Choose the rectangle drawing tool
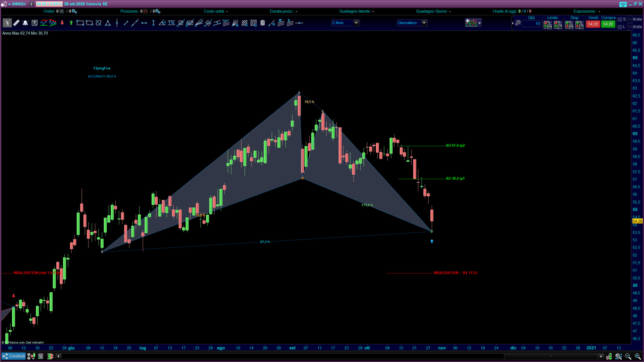 tap(80, 23)
